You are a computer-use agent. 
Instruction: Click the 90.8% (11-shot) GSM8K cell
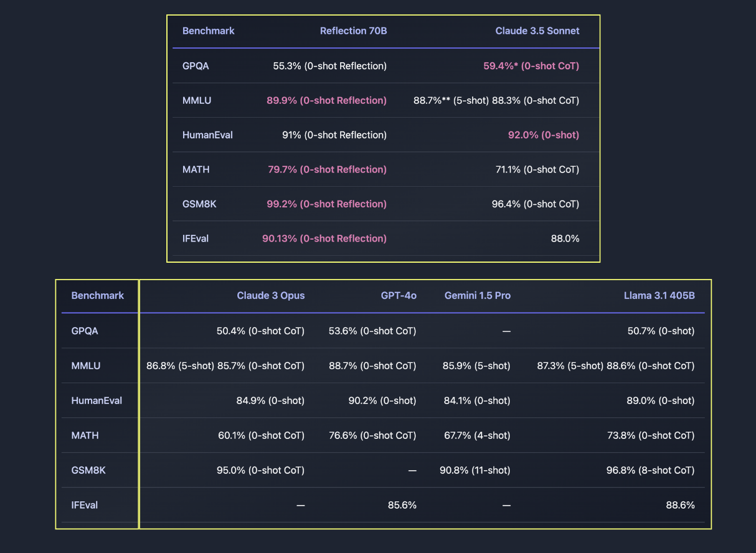click(475, 470)
